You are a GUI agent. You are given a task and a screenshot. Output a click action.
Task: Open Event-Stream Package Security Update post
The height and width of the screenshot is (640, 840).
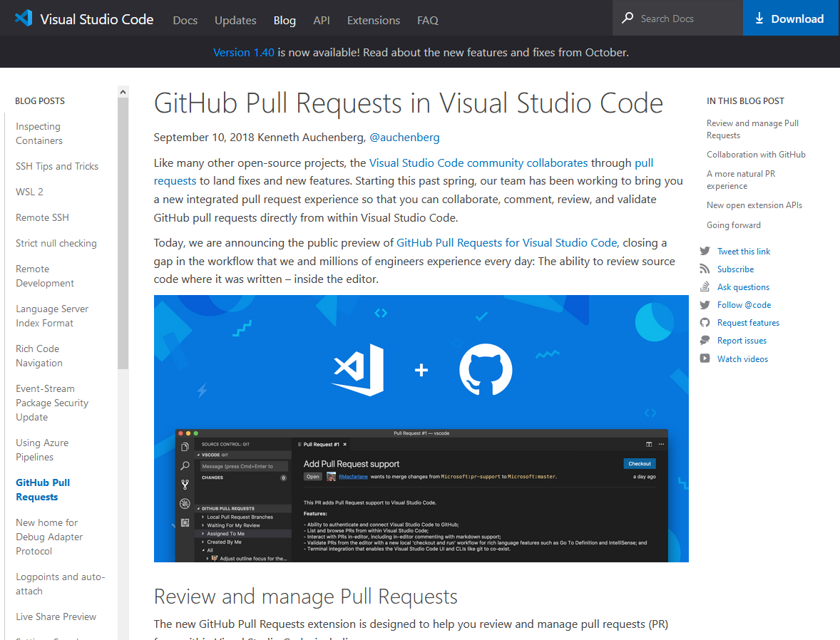(52, 403)
